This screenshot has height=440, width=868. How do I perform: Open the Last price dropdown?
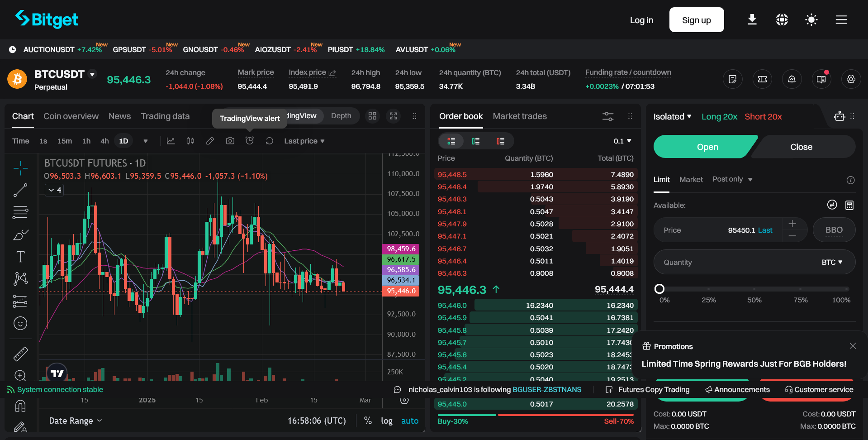click(x=304, y=141)
